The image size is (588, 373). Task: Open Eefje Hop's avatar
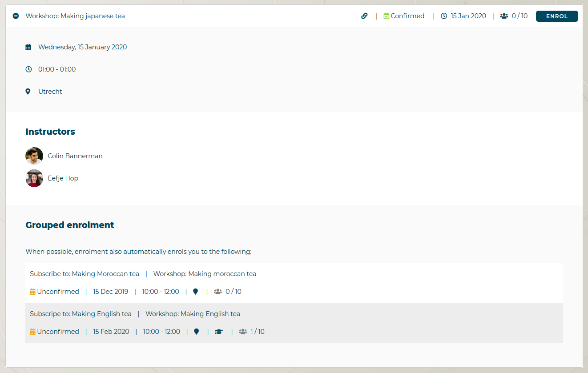34,178
